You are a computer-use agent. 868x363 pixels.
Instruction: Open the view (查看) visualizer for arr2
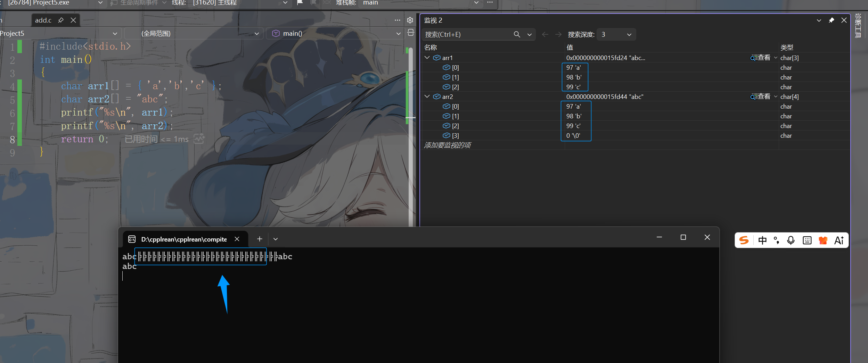click(x=760, y=96)
